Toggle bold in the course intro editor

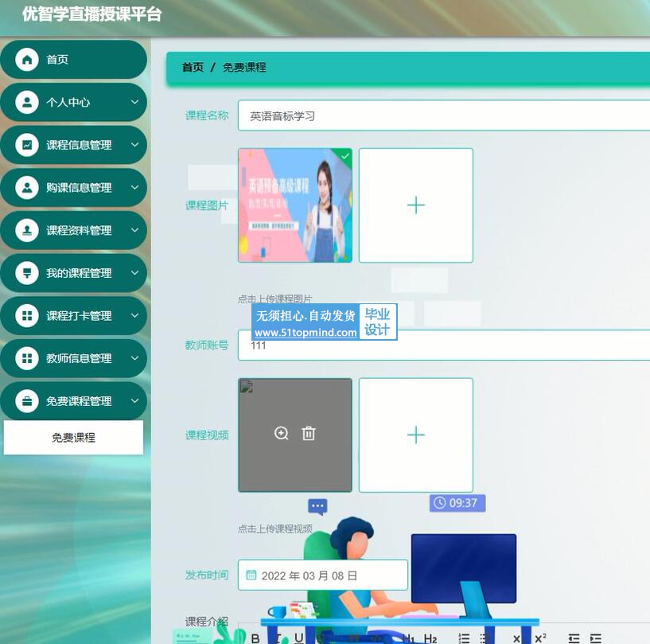(255, 638)
